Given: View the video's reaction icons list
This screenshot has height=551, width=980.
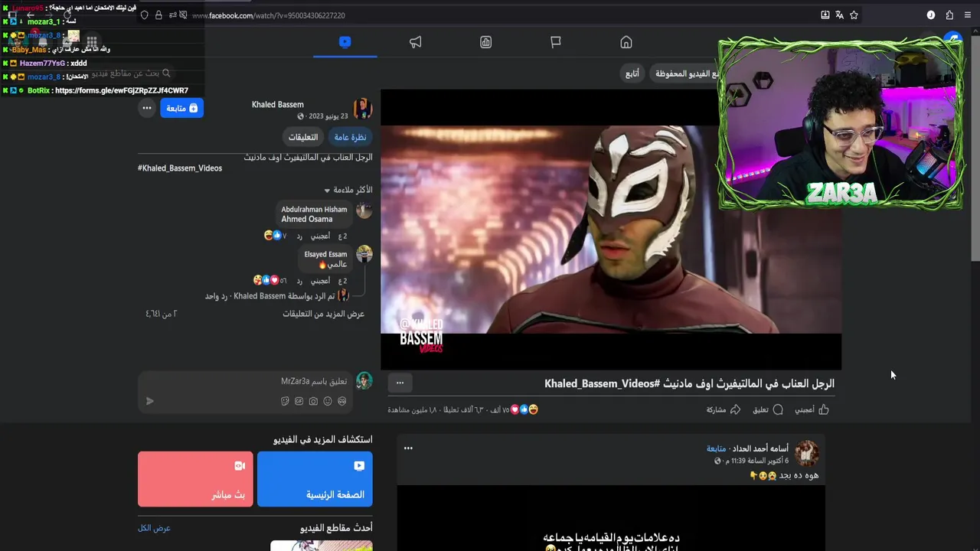Looking at the screenshot, I should point(524,409).
